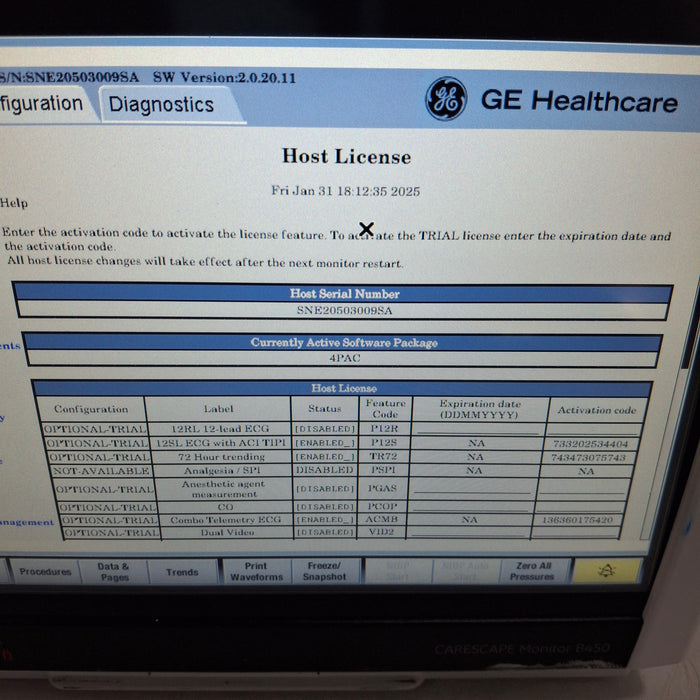This screenshot has height=700, width=700.
Task: Select software package value 4PAC
Action: click(x=345, y=358)
